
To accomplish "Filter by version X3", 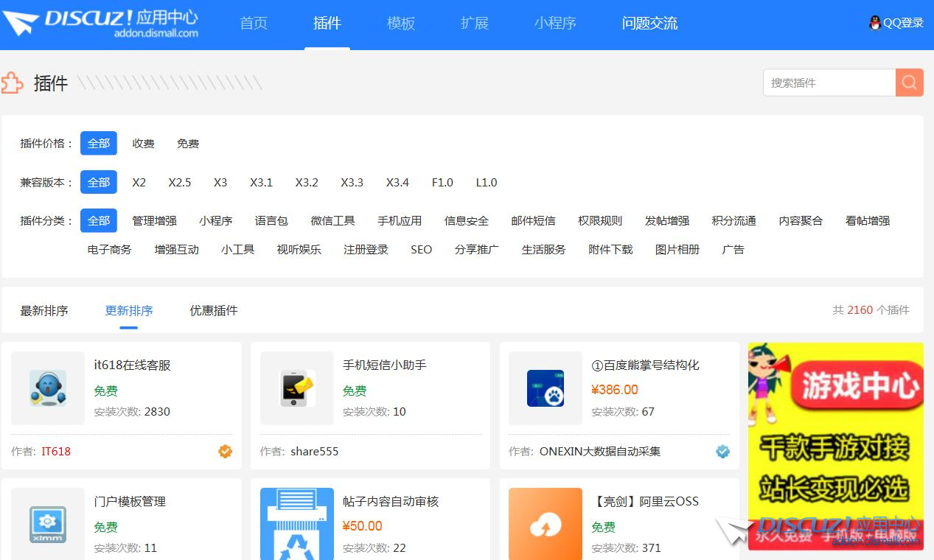I will [220, 182].
